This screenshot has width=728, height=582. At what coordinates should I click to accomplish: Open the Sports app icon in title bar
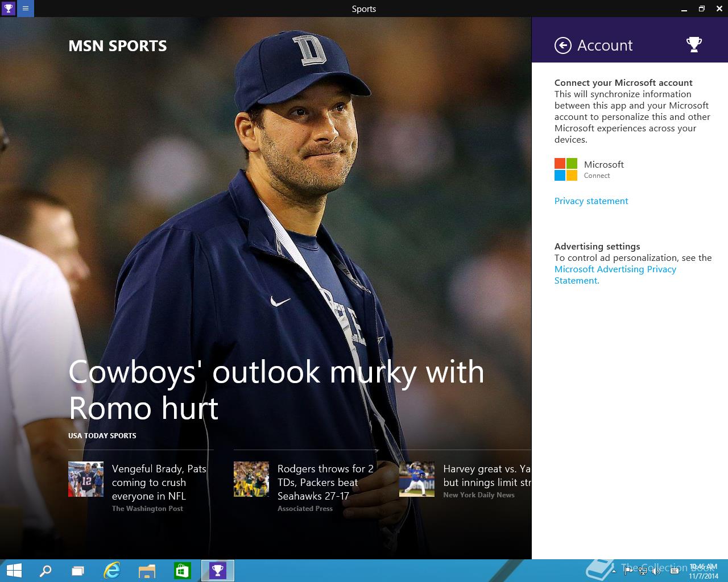click(x=9, y=9)
